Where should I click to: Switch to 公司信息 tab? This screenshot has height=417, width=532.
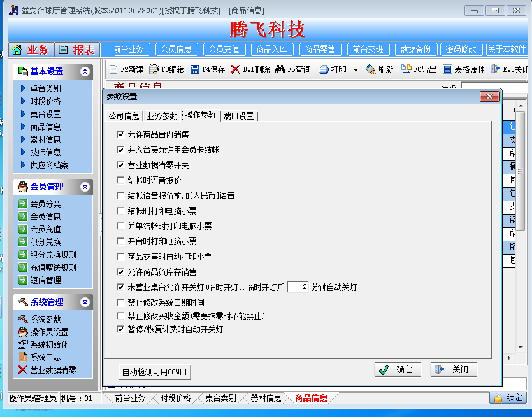124,116
